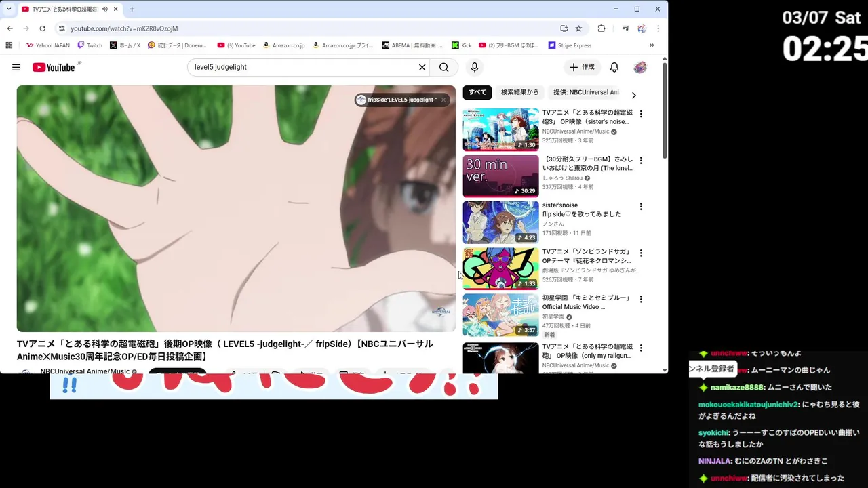Viewport: 868px width, 488px height.
Task: Open the Twitch bookmark
Action: 90,45
